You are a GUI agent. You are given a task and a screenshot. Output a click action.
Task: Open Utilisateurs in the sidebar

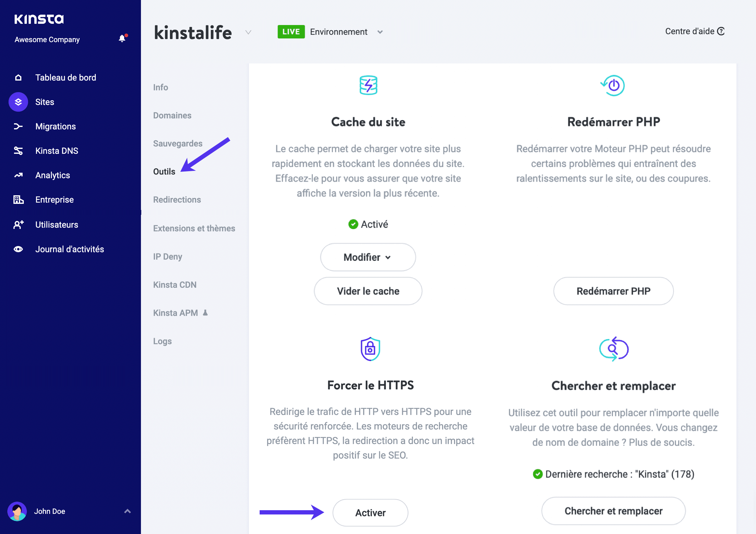(57, 224)
